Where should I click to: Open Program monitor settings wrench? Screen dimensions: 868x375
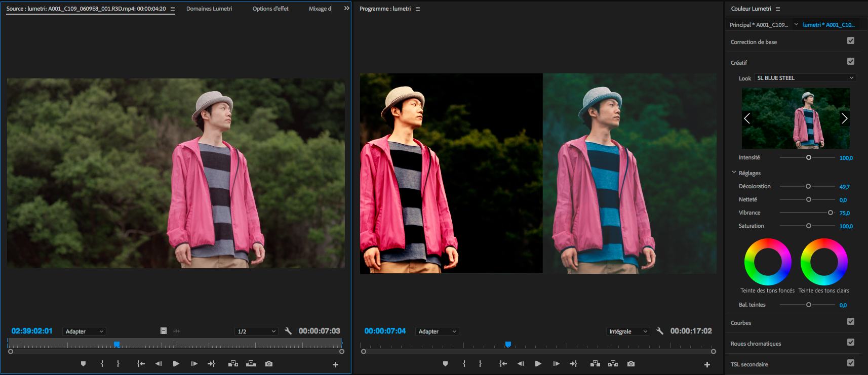[x=660, y=331]
